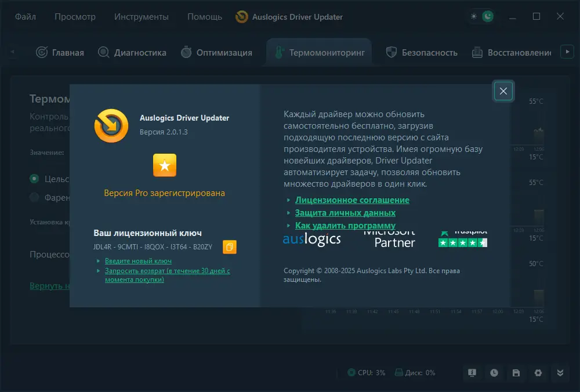Screen dimensions: 580x392
Task: Open settings via the gear icon
Action: (538, 373)
